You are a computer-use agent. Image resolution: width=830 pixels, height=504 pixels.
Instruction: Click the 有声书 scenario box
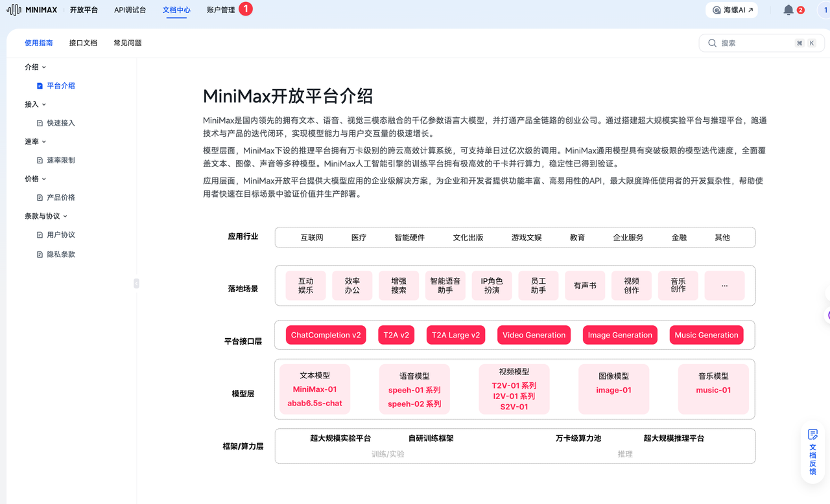(x=585, y=286)
